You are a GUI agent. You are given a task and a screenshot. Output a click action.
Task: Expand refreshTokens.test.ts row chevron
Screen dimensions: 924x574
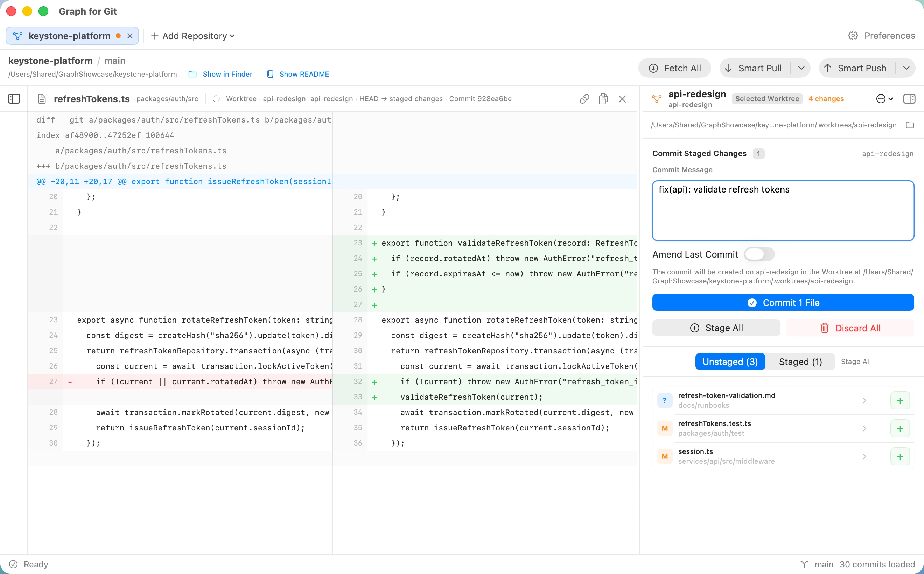864,429
